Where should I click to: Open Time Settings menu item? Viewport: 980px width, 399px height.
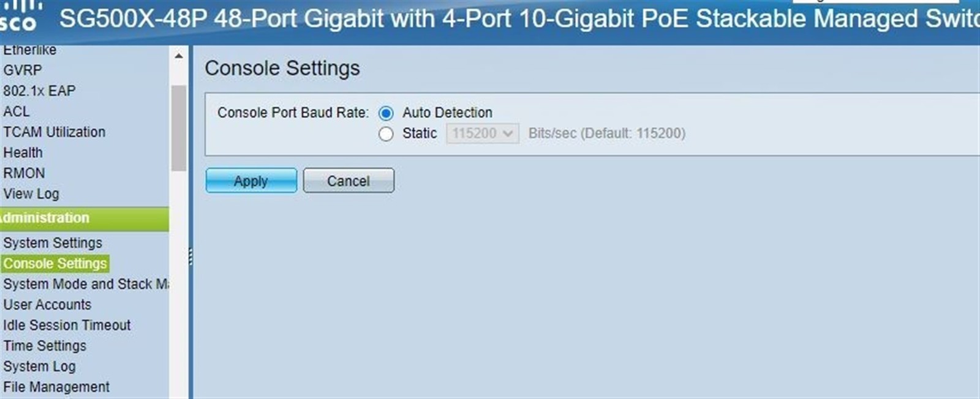pyautogui.click(x=45, y=346)
